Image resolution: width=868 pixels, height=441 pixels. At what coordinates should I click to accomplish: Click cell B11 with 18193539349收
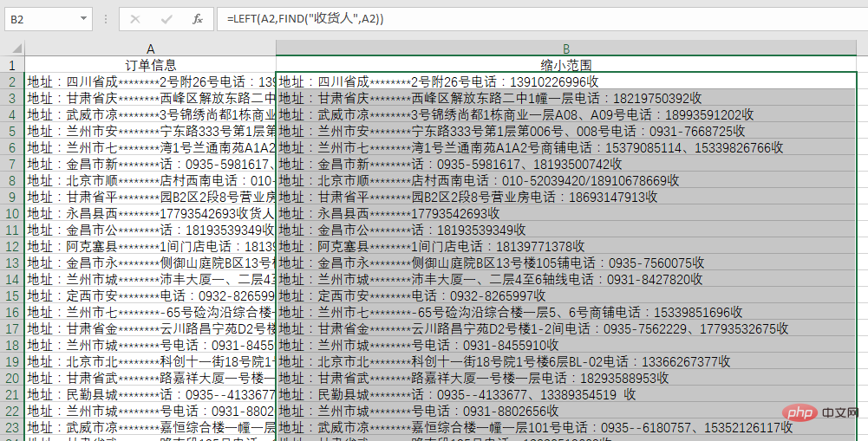(565, 230)
